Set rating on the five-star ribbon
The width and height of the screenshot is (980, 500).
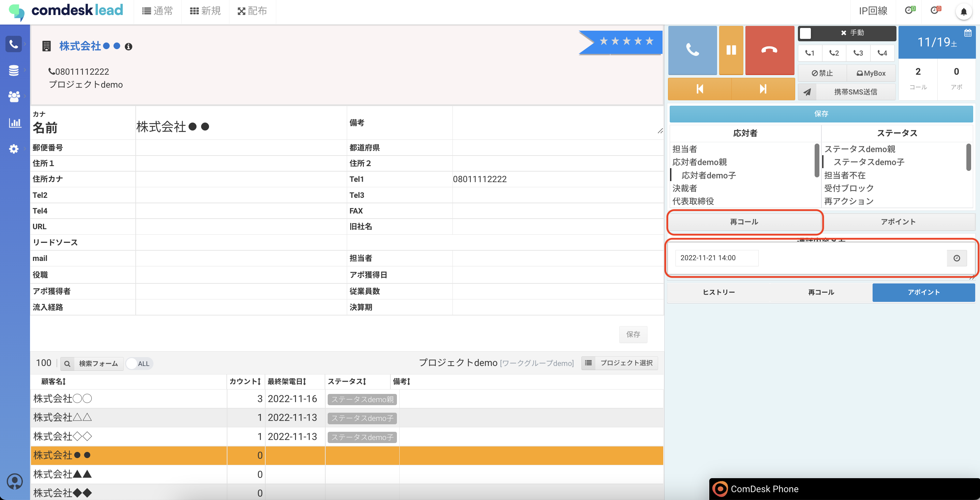[626, 41]
